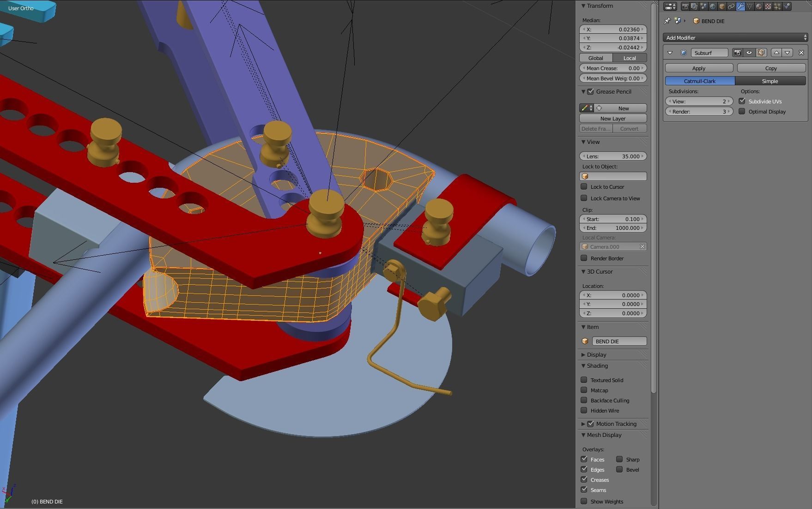This screenshot has height=509, width=812.
Task: Open the World properties tab
Action: tap(714, 6)
